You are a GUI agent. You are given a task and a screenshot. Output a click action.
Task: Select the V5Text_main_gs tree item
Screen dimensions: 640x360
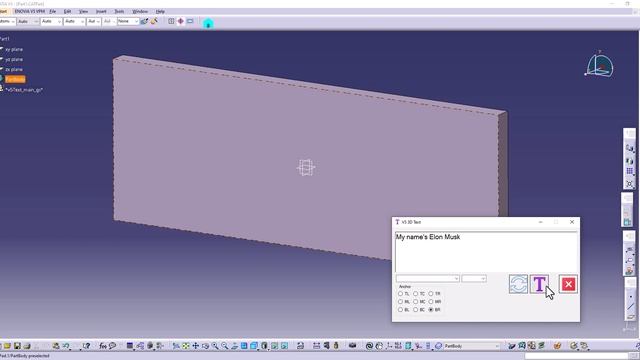pyautogui.click(x=24, y=89)
